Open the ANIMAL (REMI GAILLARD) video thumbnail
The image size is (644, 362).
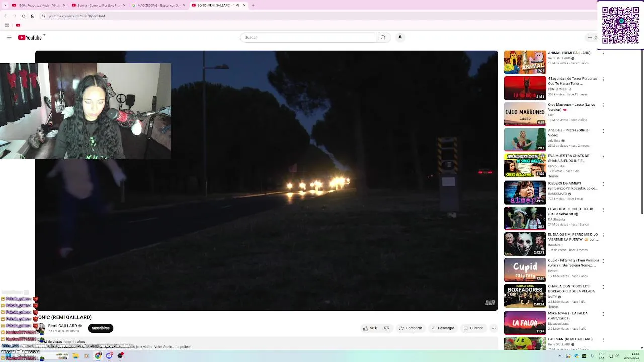coord(525,62)
